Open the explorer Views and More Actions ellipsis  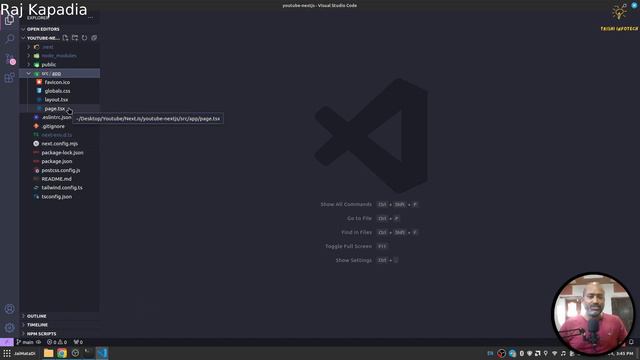coord(91,18)
